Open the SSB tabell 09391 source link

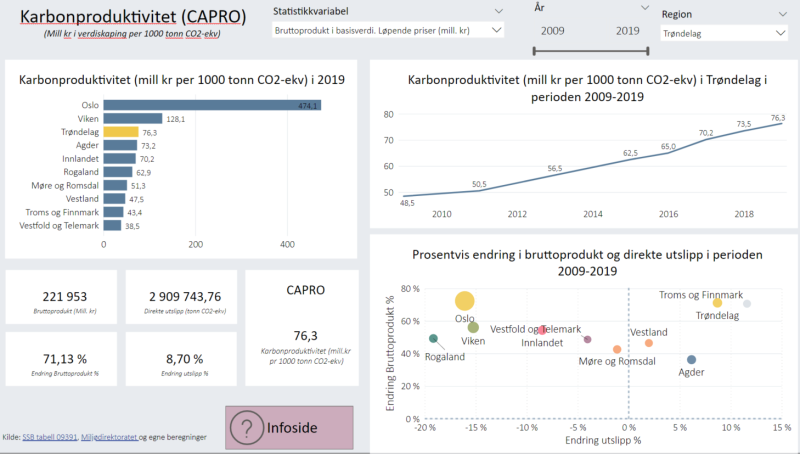49,437
